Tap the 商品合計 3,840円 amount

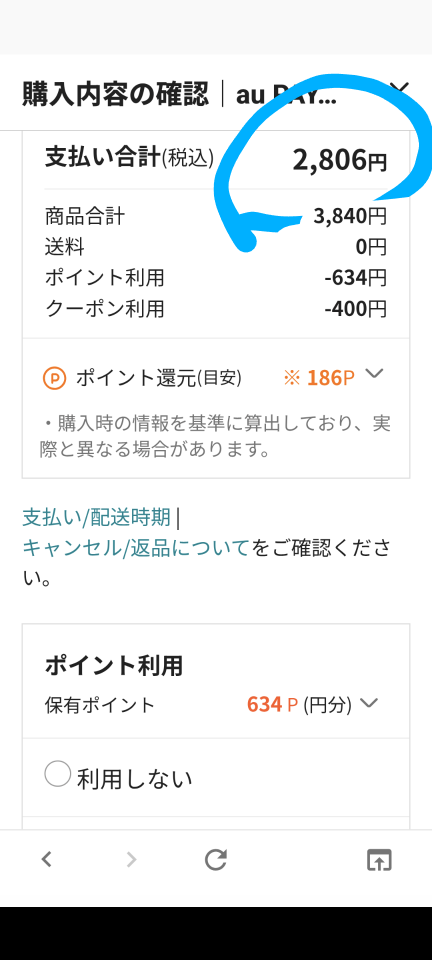click(x=350, y=216)
